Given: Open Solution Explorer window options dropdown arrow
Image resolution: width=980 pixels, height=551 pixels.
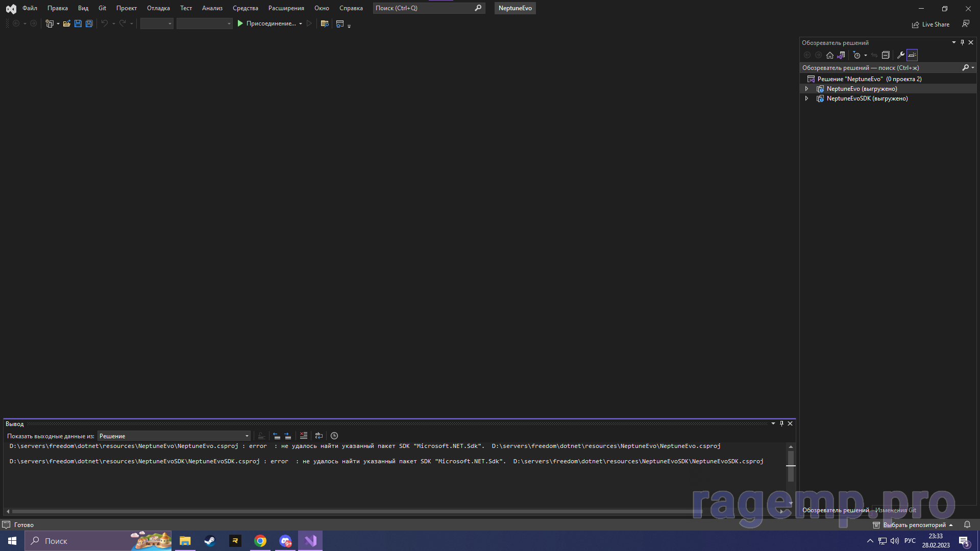Looking at the screenshot, I should tap(954, 42).
